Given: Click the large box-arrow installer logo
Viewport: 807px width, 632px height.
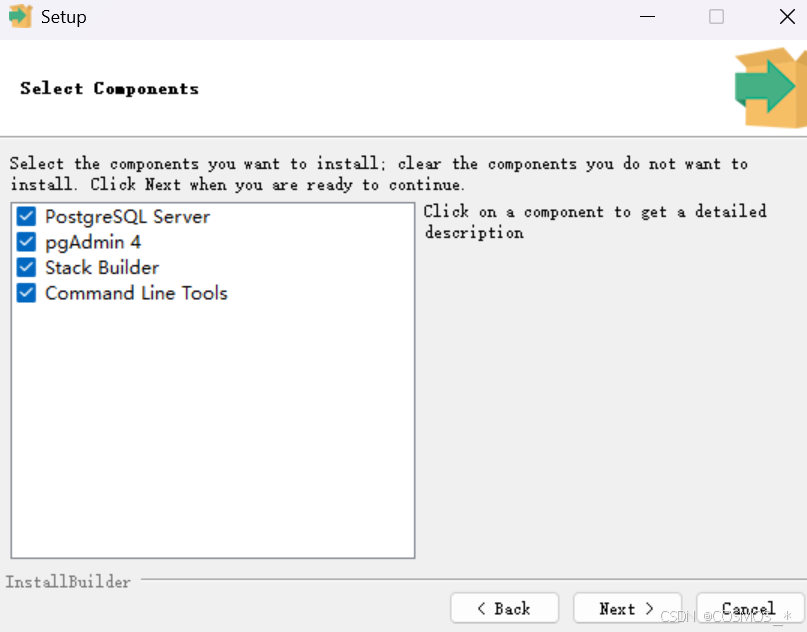Looking at the screenshot, I should pyautogui.click(x=770, y=87).
